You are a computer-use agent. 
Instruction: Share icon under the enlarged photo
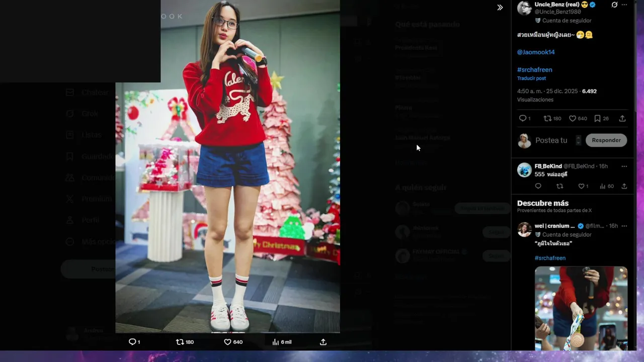pos(323,342)
